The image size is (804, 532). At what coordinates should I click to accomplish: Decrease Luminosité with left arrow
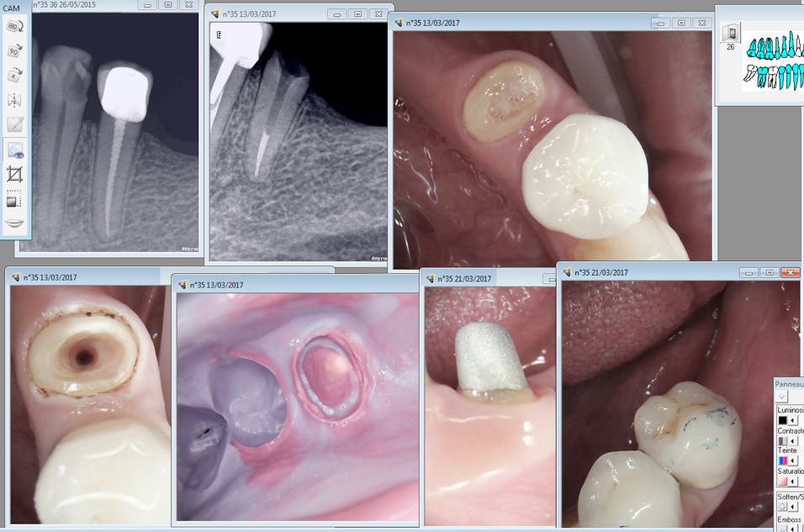792,419
